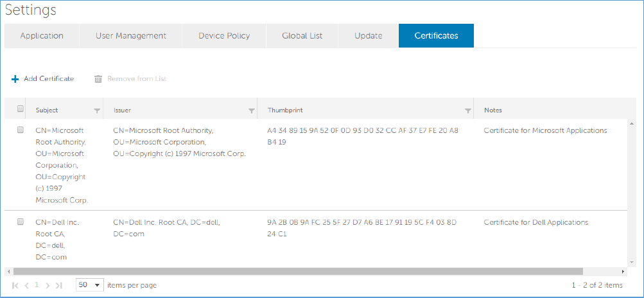
Task: Click the Settings page heading
Action: click(31, 10)
